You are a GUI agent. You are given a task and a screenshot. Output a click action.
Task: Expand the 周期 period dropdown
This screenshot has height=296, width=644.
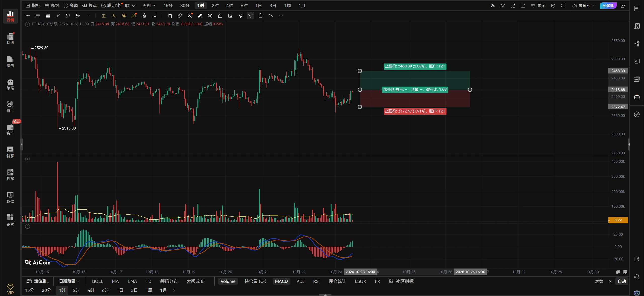click(x=149, y=6)
